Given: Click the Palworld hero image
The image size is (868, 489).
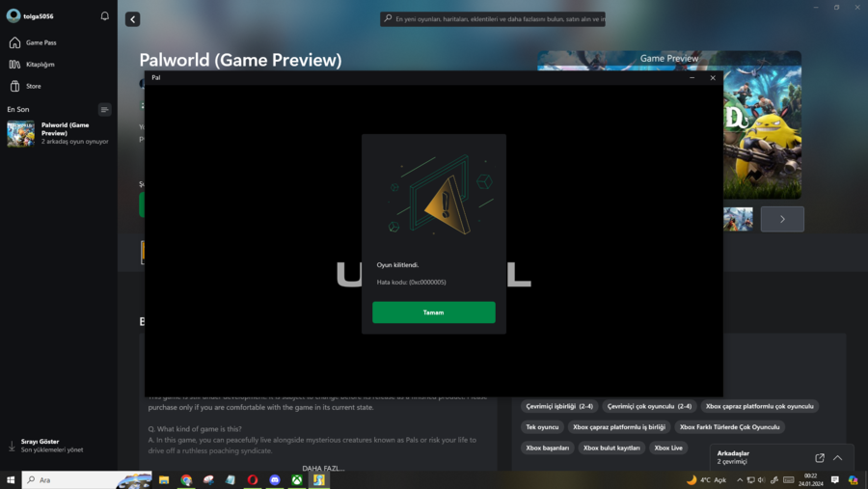Looking at the screenshot, I should (x=762, y=133).
